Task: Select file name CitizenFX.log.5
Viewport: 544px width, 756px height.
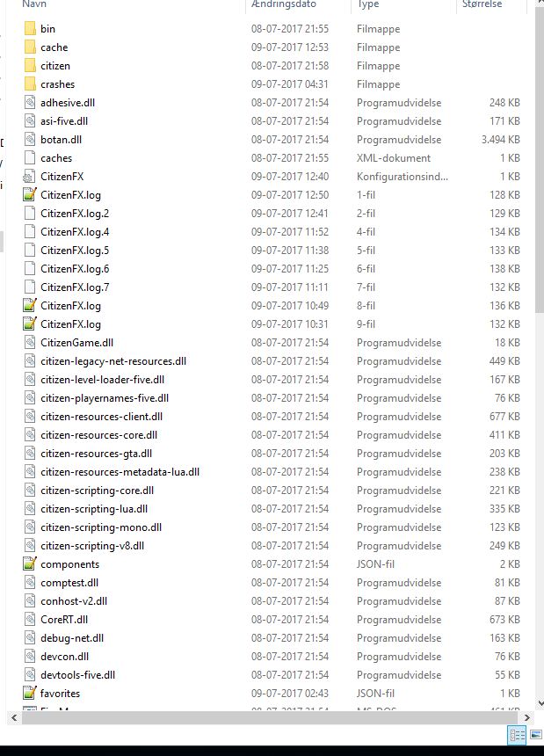Action: (x=75, y=251)
